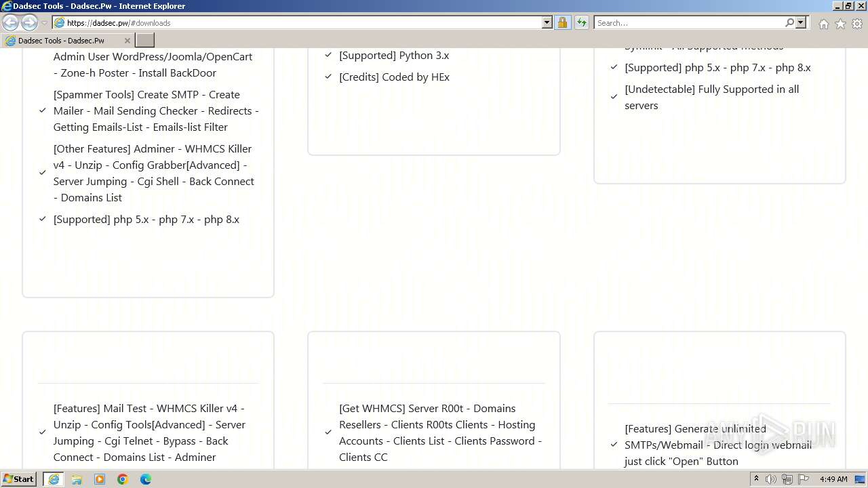Select '[Supported] php 5.x' line in left card
The width and height of the screenshot is (868, 488).
pos(146,220)
